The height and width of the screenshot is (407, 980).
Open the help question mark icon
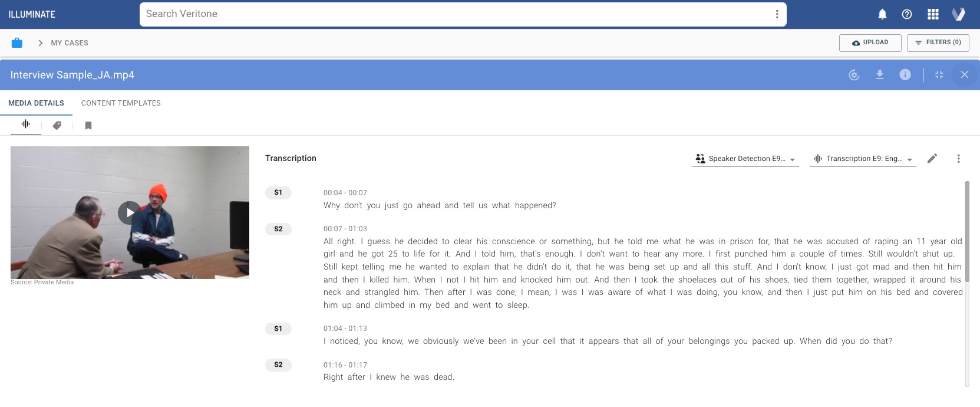coord(907,14)
